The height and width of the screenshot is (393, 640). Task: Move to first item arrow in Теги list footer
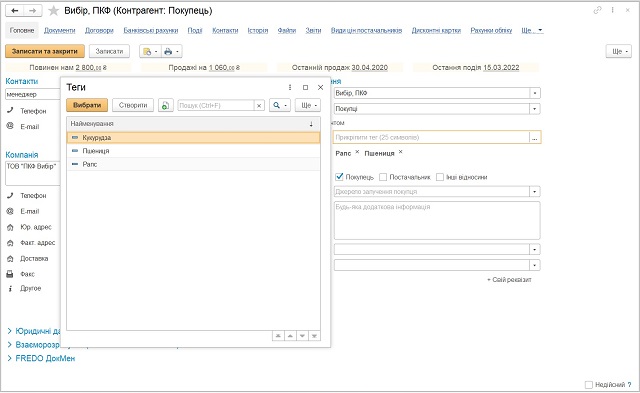point(278,335)
